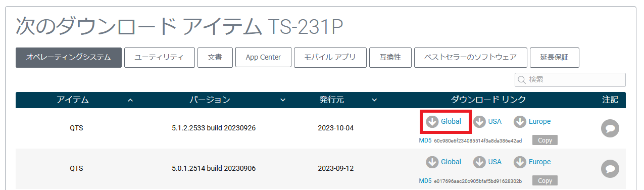Select the モバイル アプリ tab
The height and width of the screenshot is (190, 644).
pos(330,57)
